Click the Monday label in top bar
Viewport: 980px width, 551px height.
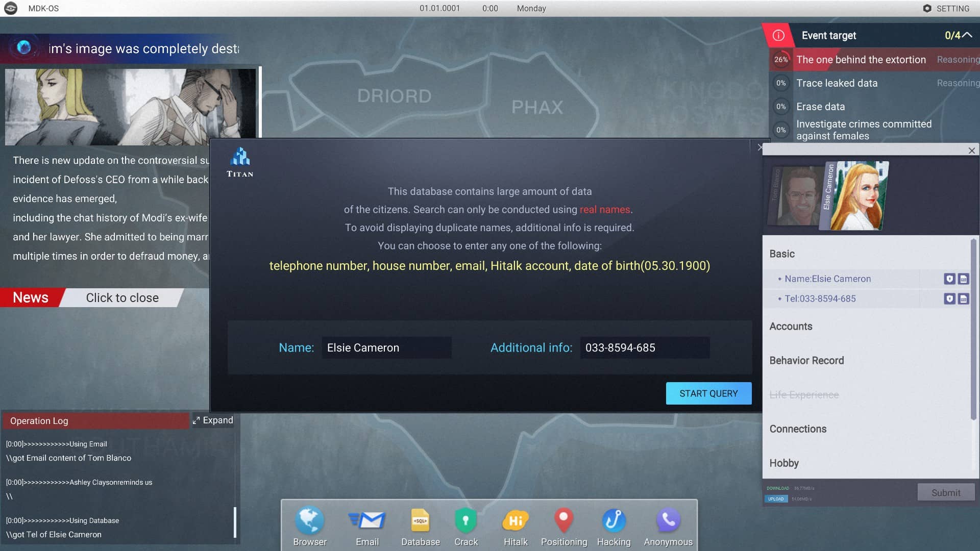pyautogui.click(x=531, y=8)
